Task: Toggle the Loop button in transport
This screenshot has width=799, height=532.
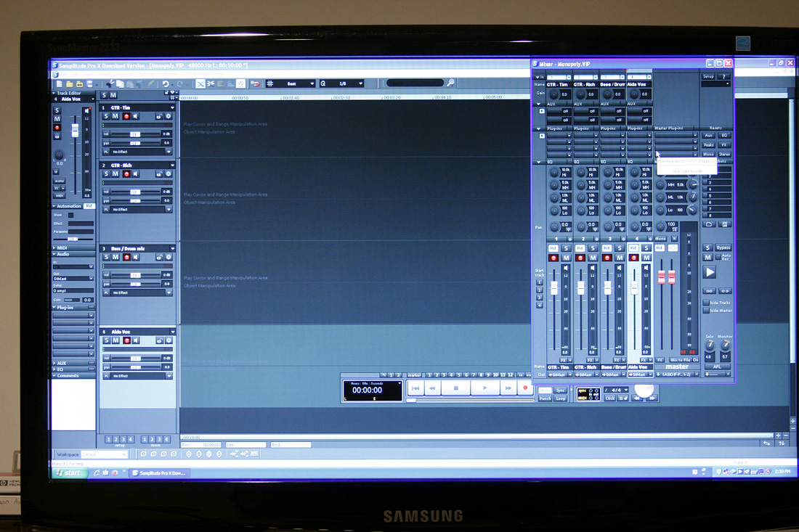Action: pyautogui.click(x=561, y=398)
